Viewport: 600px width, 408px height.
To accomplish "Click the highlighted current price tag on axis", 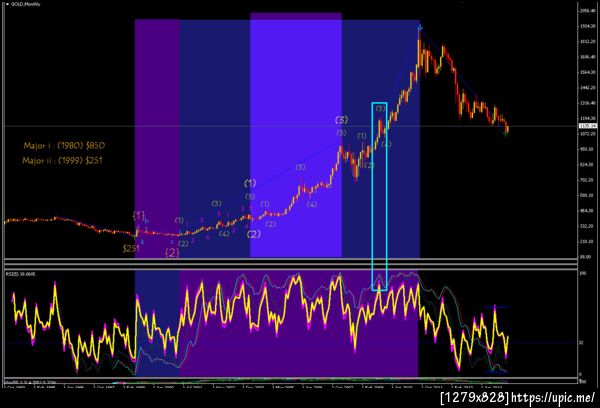I will 587,126.
